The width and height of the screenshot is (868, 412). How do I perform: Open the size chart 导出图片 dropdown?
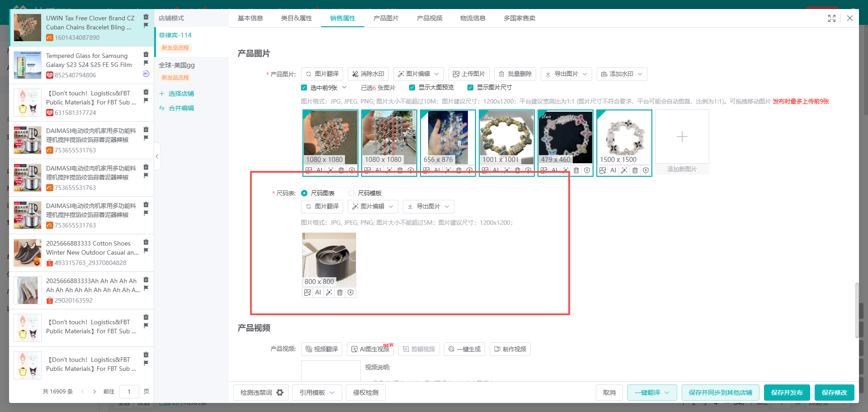point(429,206)
